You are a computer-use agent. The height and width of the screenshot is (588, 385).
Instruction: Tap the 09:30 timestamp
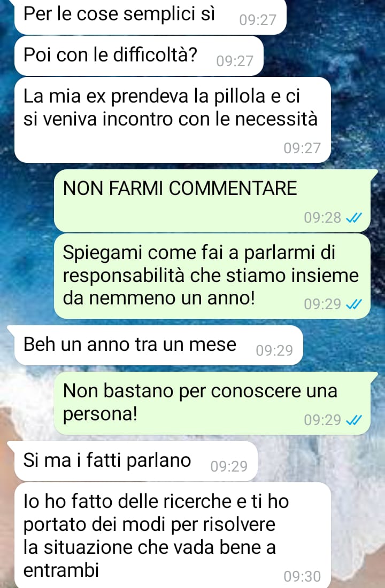[x=302, y=576]
